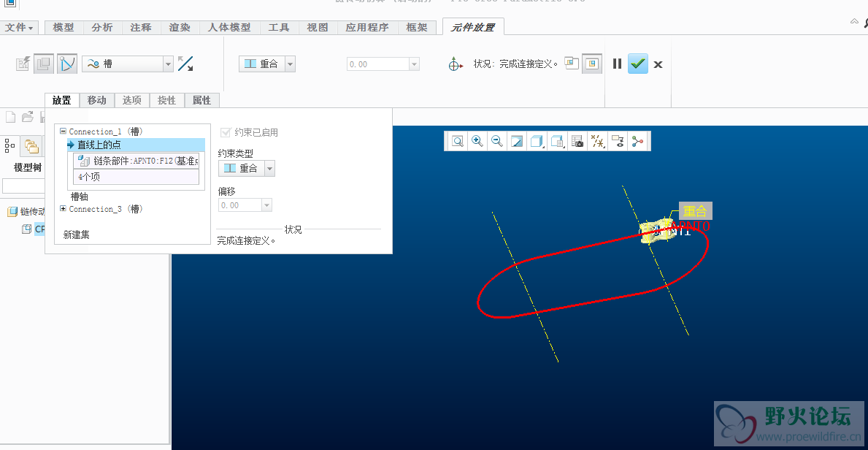Click 新建集 to add a set
Image resolution: width=868 pixels, height=450 pixels.
point(77,235)
